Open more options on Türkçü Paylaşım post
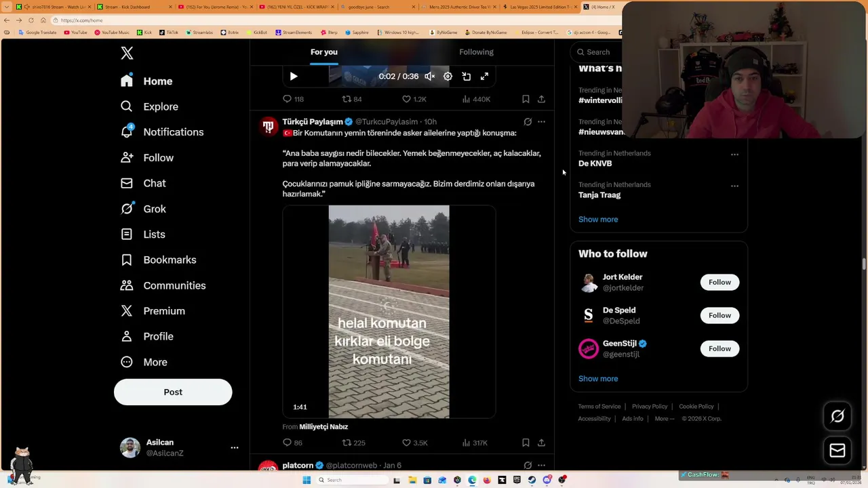The height and width of the screenshot is (488, 868). [541, 122]
